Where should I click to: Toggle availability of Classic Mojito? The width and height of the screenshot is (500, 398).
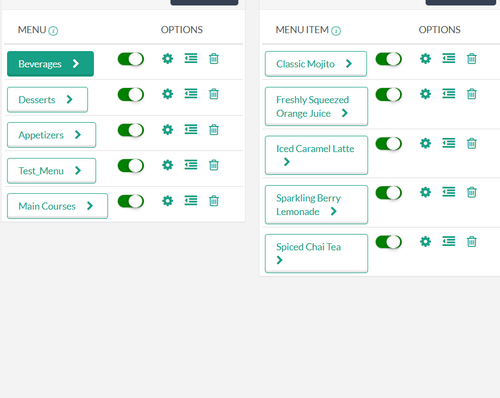click(389, 59)
